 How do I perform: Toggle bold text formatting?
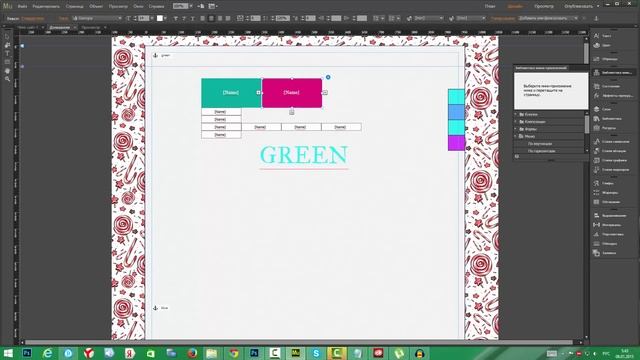176,18
